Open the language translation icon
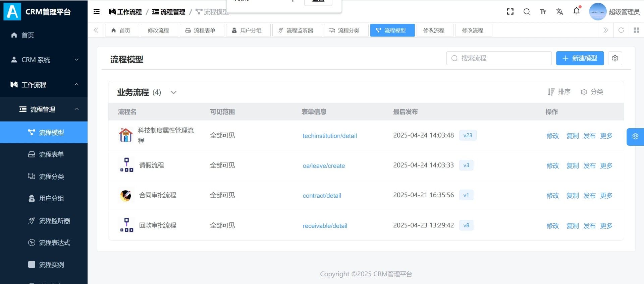The width and height of the screenshot is (644, 284). point(559,12)
